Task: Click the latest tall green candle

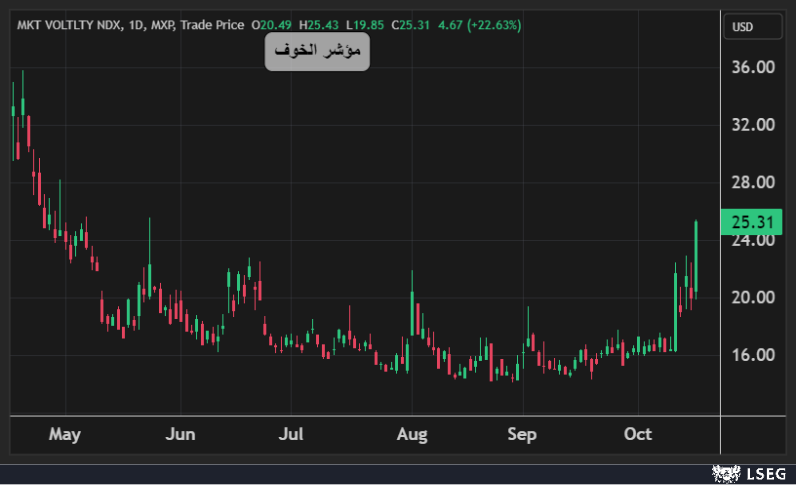Action: click(696, 257)
